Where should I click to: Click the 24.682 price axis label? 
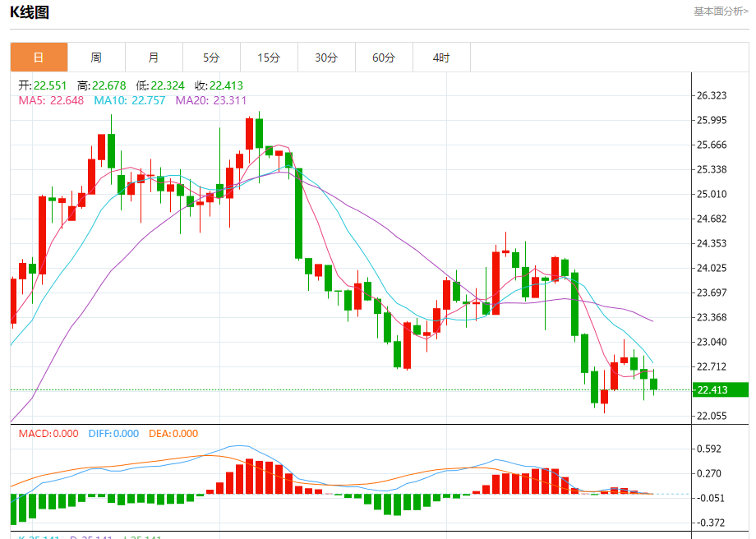(x=712, y=219)
